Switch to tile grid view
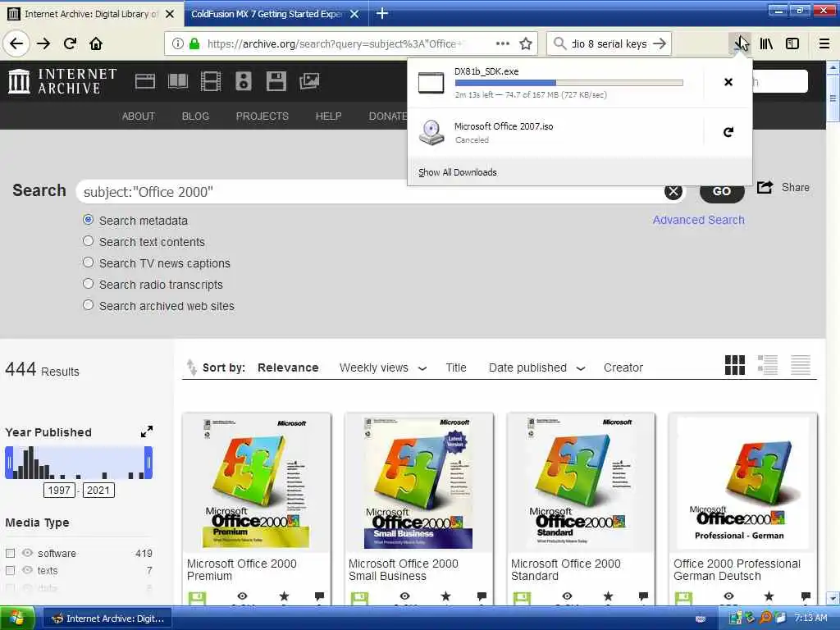The width and height of the screenshot is (840, 630). [734, 365]
